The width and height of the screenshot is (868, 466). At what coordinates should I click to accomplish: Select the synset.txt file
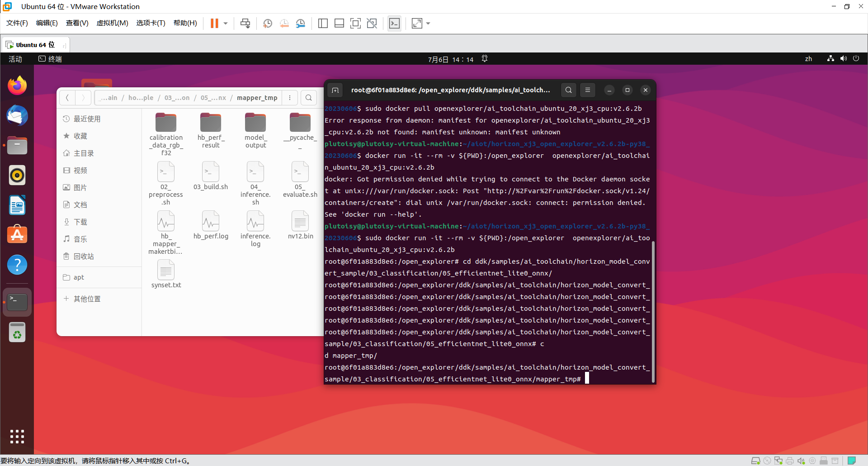pos(166,274)
